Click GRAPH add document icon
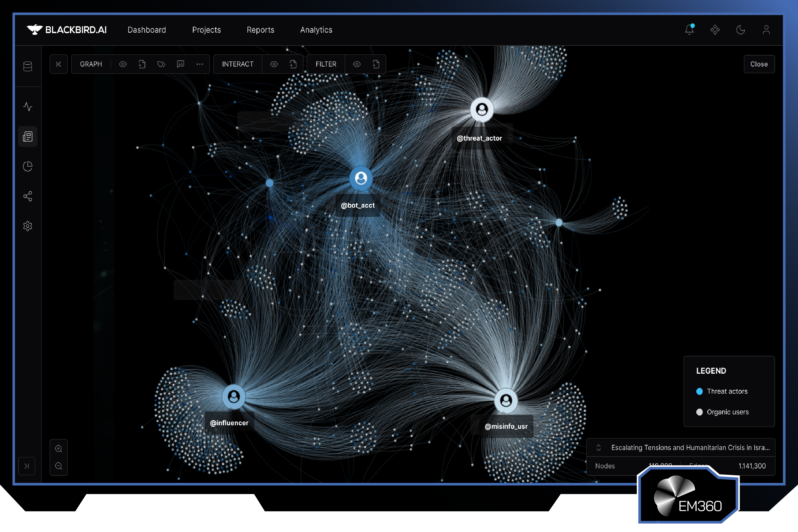The height and width of the screenshot is (532, 798). (142, 64)
